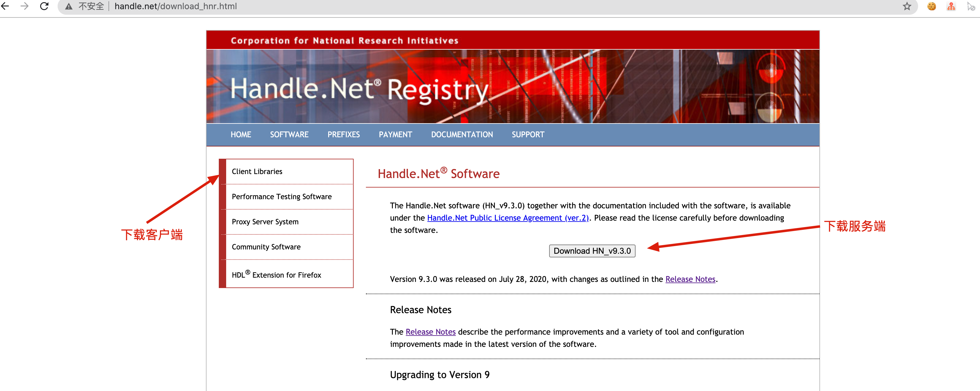Click the Upgrading to Version 9 heading

pos(439,375)
